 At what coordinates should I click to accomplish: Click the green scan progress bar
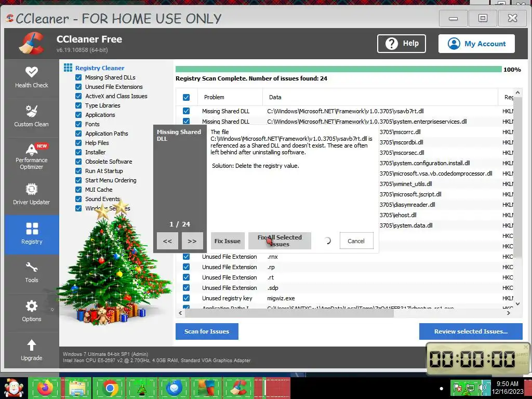coord(339,69)
